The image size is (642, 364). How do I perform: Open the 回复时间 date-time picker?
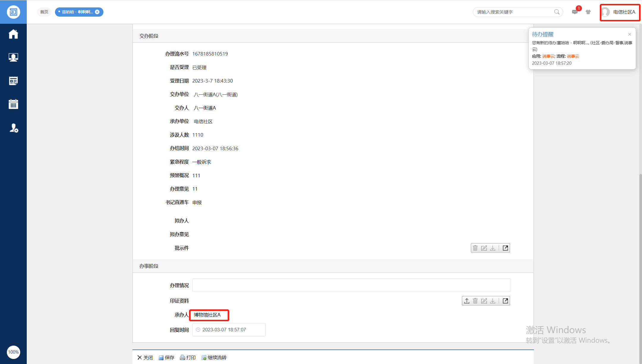229,330
